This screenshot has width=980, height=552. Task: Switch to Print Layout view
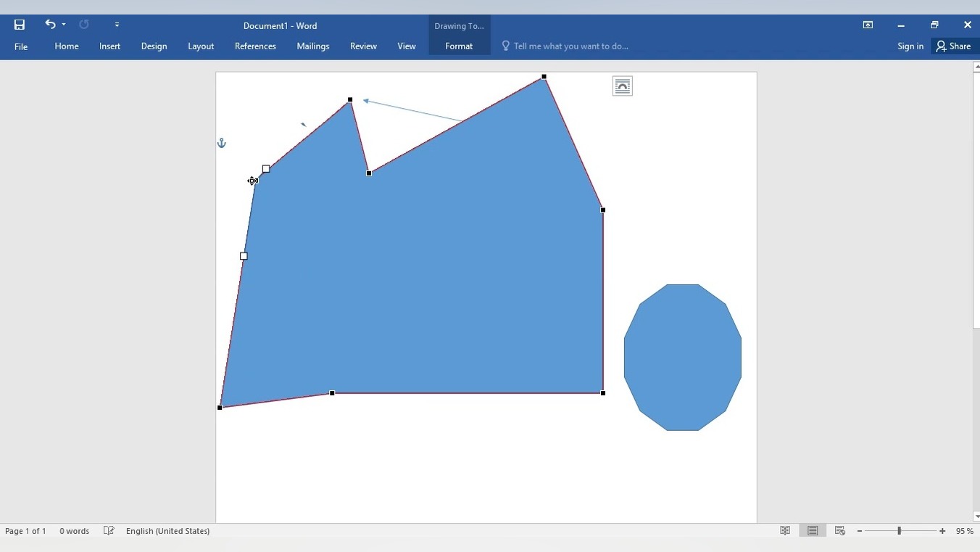[813, 531]
